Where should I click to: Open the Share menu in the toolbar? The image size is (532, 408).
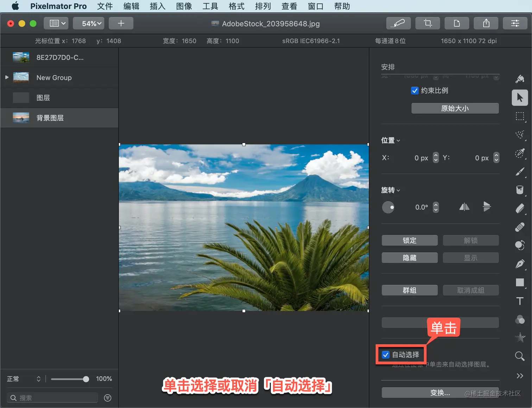coord(486,23)
